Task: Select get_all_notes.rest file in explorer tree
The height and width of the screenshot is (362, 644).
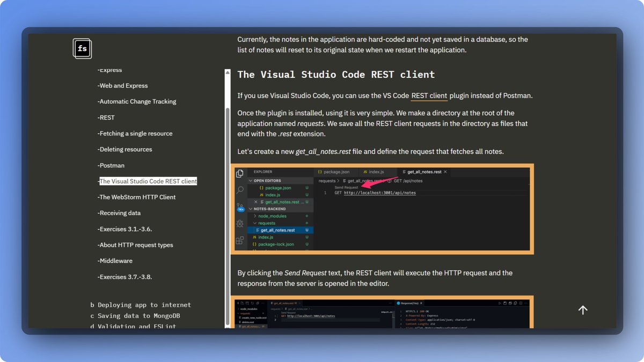Action: click(x=280, y=230)
